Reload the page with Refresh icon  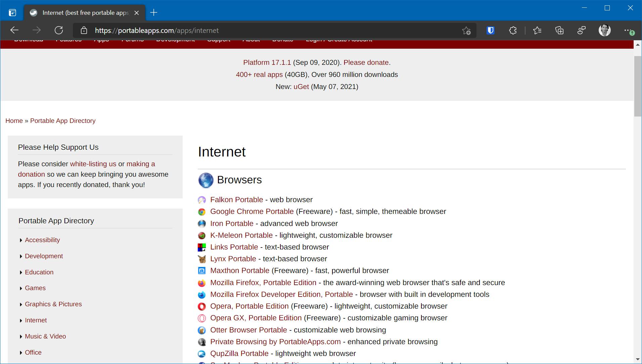point(59,30)
